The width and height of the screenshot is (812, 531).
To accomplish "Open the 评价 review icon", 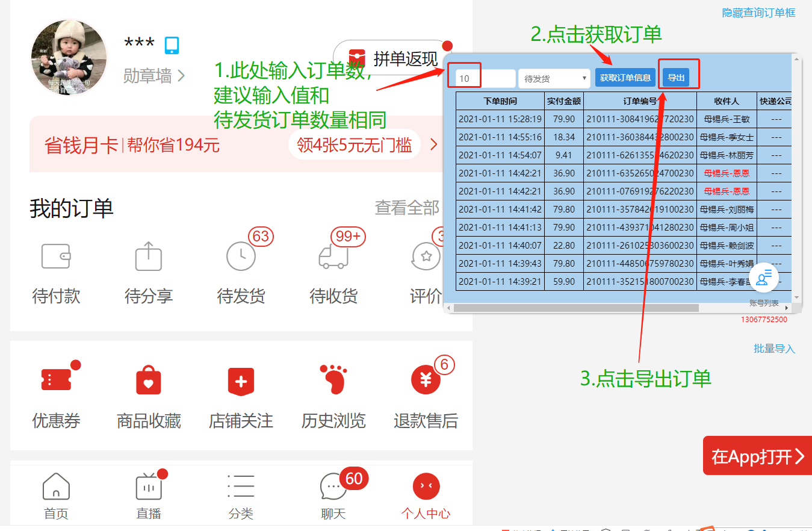I will coord(426,256).
